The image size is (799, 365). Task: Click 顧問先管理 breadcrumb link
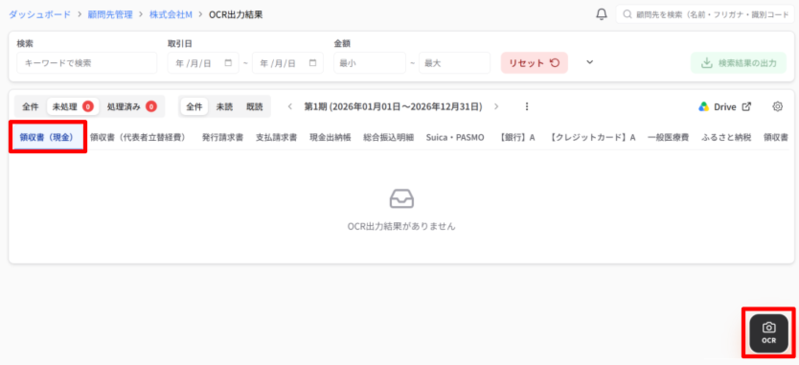(110, 14)
